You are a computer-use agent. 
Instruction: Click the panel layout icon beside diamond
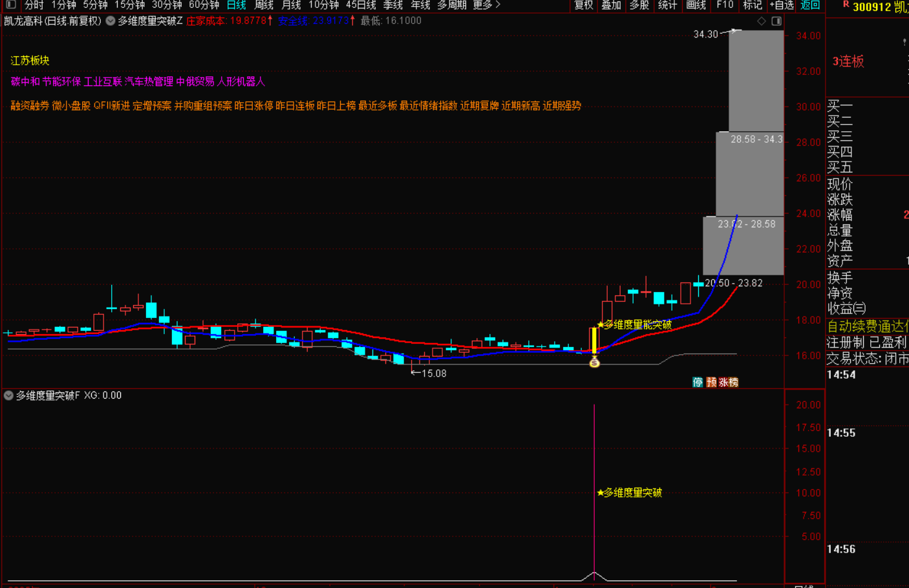pos(776,21)
